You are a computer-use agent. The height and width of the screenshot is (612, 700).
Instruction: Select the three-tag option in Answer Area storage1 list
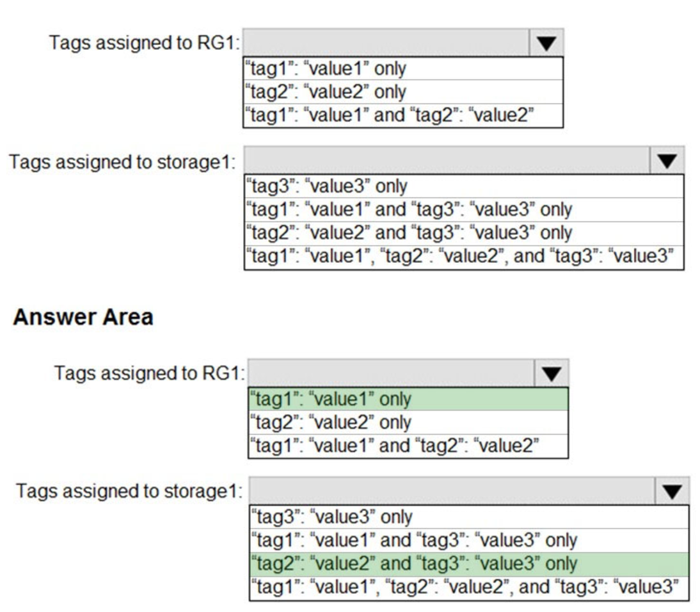coord(468,587)
